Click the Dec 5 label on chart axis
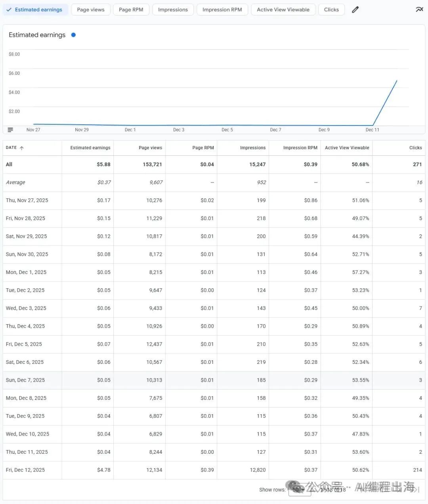The image size is (428, 504). 227,129
